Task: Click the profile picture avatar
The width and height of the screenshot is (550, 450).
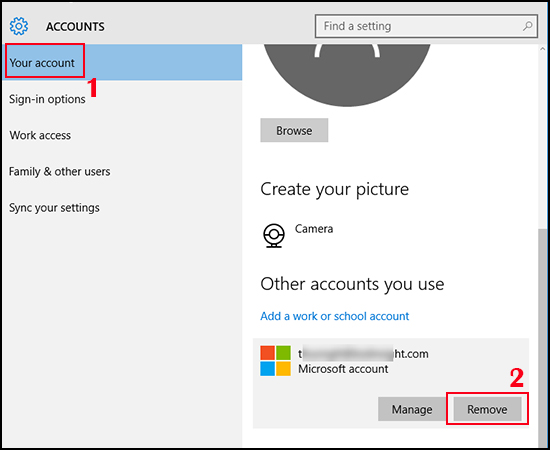Action: point(347,75)
